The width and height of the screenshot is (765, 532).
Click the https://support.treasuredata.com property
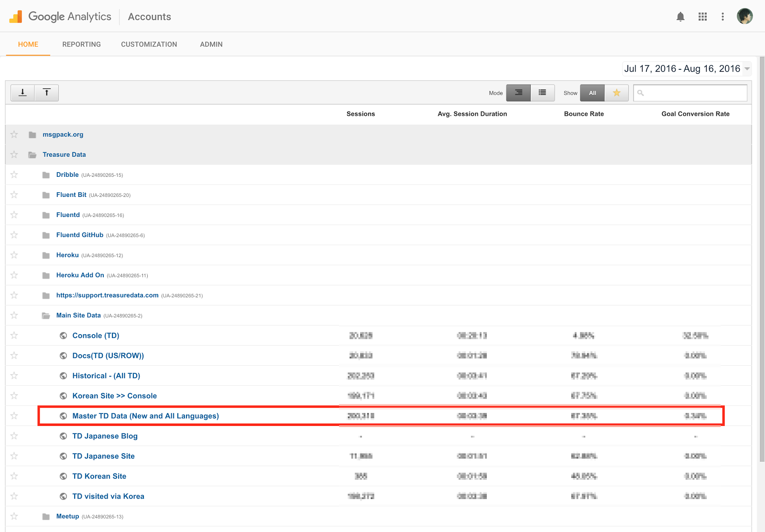107,295
